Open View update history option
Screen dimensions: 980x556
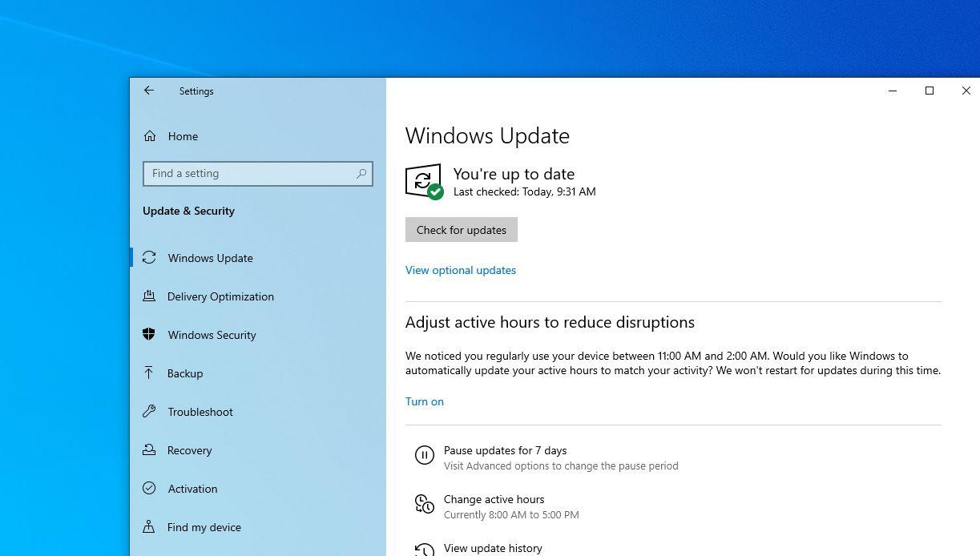coord(492,548)
